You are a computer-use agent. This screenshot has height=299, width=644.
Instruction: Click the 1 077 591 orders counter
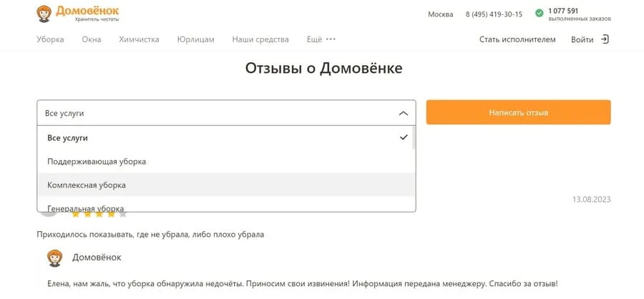tap(563, 11)
